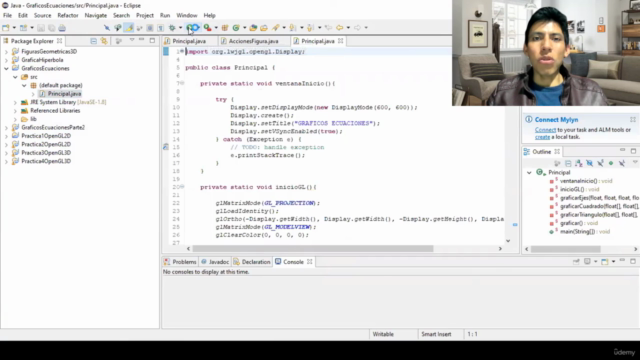
Task: Expand JRE System Library node
Action: click(x=15, y=102)
